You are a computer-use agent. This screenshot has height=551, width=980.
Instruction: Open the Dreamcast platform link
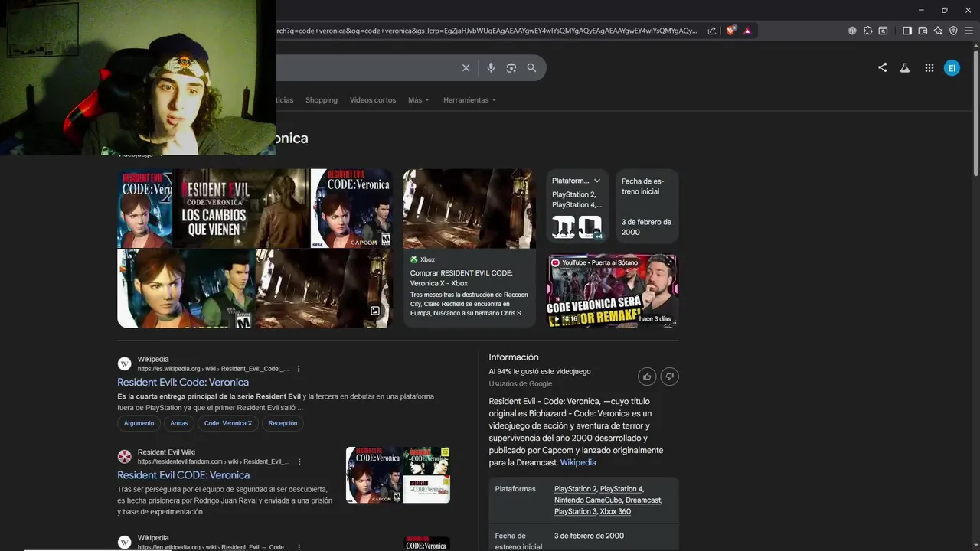pos(644,500)
